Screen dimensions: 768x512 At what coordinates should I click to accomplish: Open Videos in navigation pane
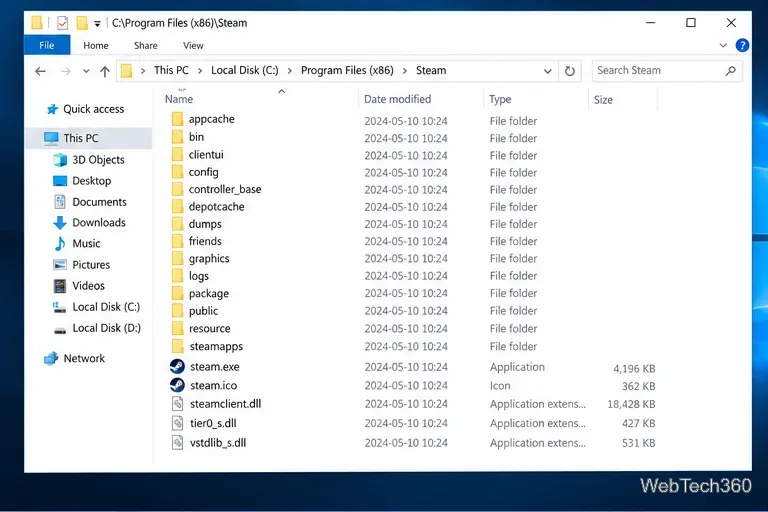coord(78,286)
